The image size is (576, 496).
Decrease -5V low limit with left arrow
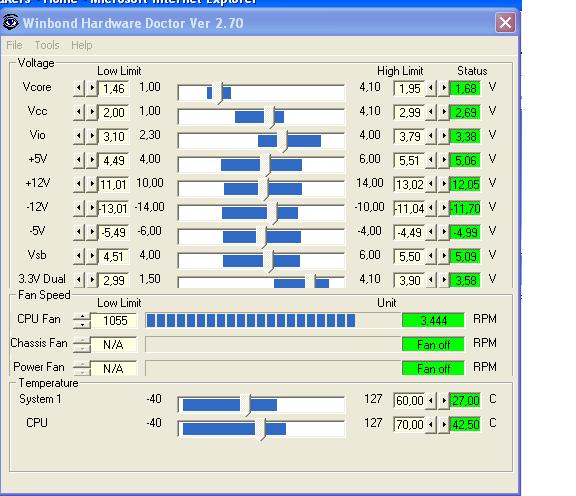79,232
